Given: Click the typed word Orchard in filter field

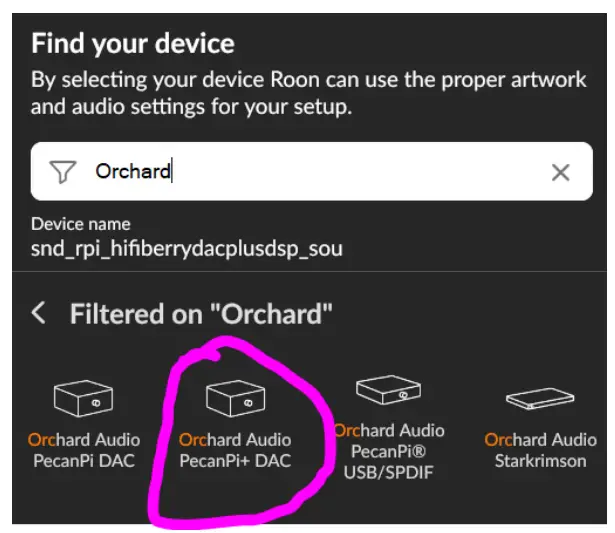Looking at the screenshot, I should (x=132, y=172).
